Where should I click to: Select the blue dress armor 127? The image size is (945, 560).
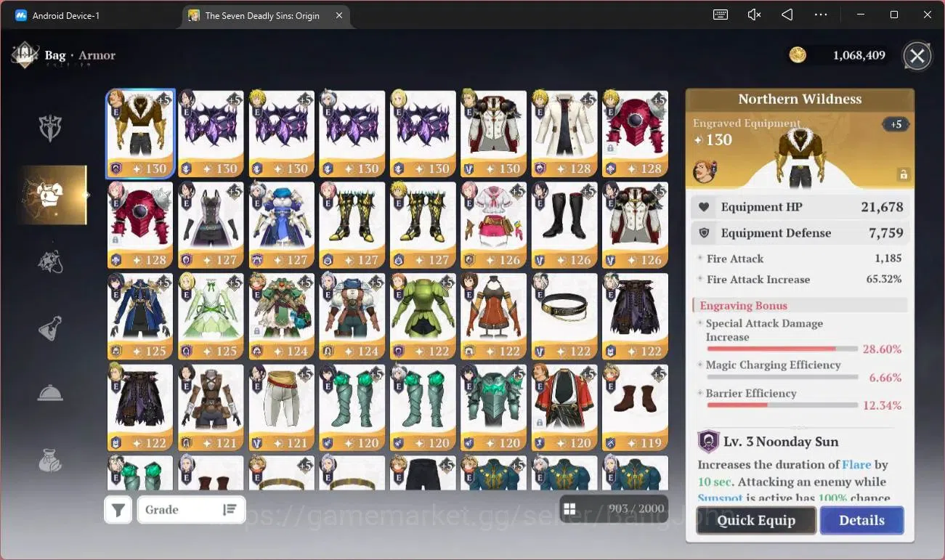pyautogui.click(x=282, y=225)
